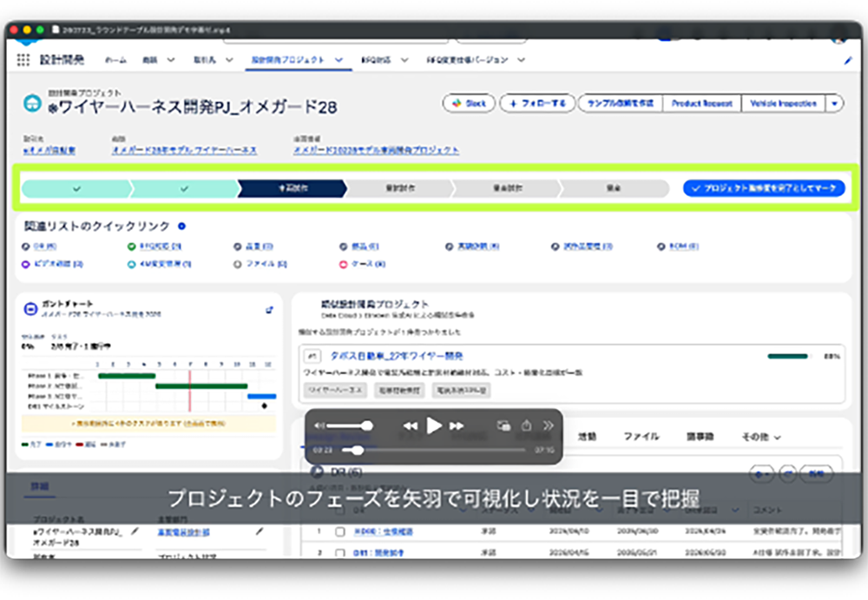Click rewind button in video player overlay
Screen dimensions: 868x600
coord(411,425)
